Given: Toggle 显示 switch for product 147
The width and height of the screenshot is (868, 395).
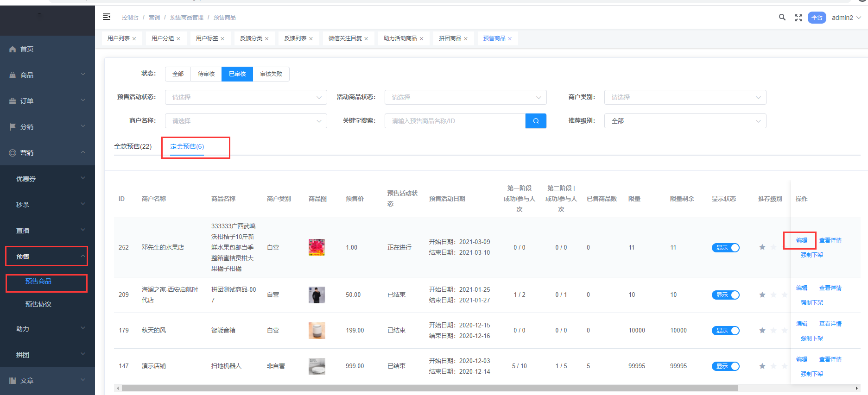Looking at the screenshot, I should tap(725, 366).
